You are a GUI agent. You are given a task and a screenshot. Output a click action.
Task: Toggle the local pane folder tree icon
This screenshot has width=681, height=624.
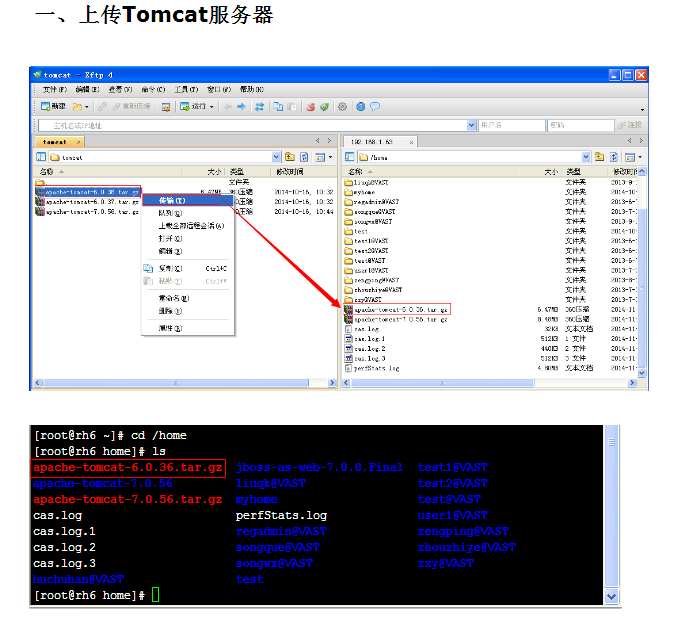(41, 157)
